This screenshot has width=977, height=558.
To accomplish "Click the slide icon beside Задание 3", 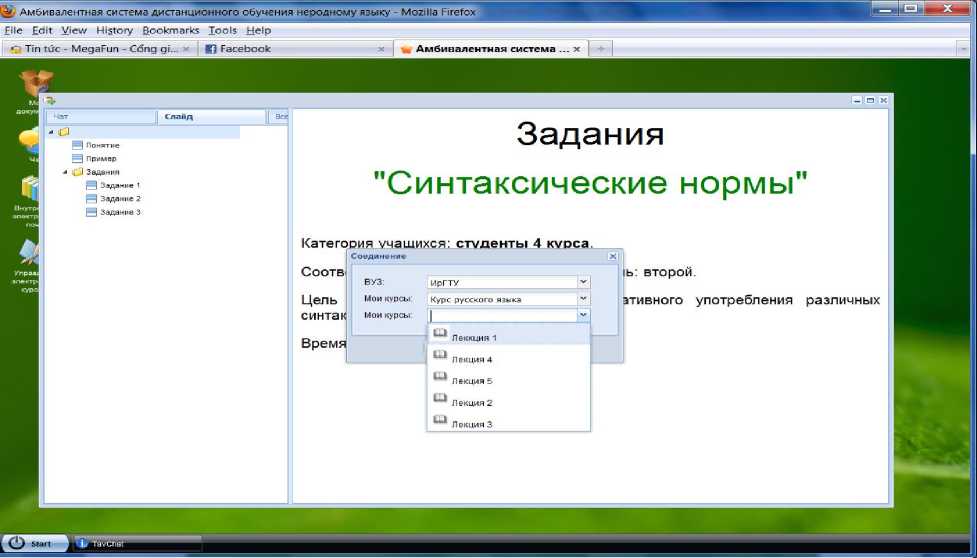I will [92, 212].
